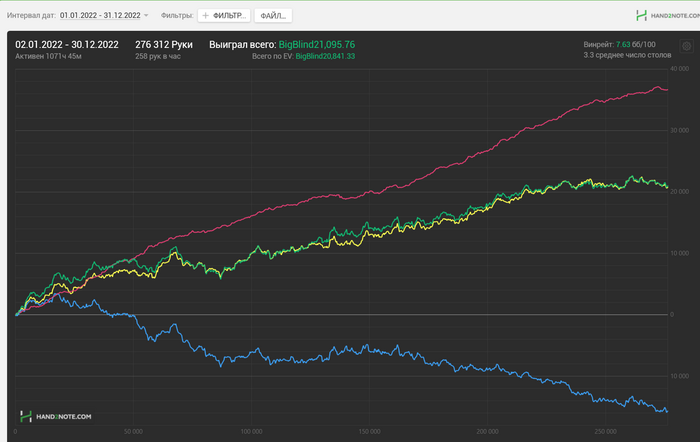Click the 30 000 y-axis label
The width and height of the screenshot is (700, 442).
coord(679,130)
